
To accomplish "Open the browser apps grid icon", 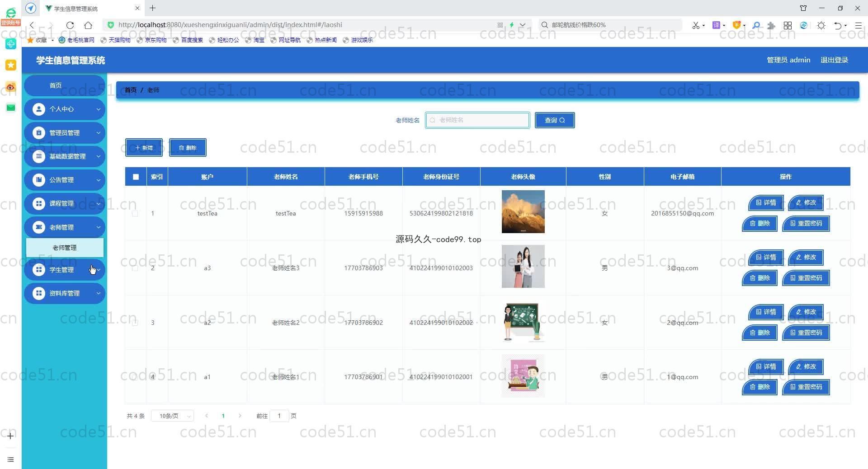I will [788, 25].
